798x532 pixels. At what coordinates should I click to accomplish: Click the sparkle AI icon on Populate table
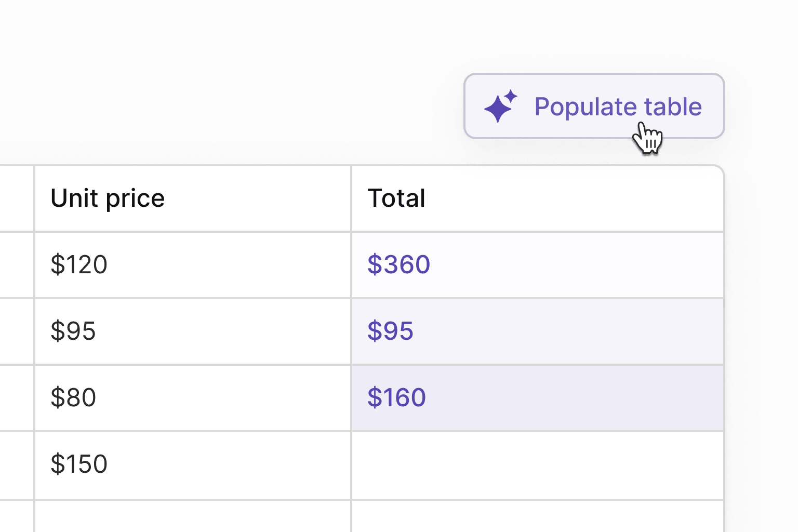(x=500, y=105)
